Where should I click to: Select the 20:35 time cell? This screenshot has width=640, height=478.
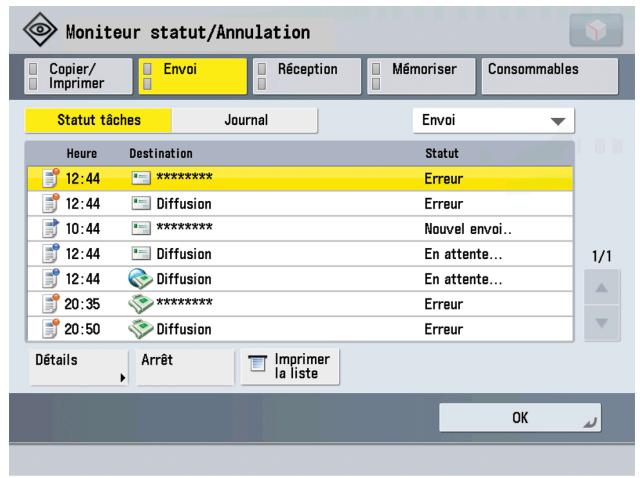coord(82,304)
